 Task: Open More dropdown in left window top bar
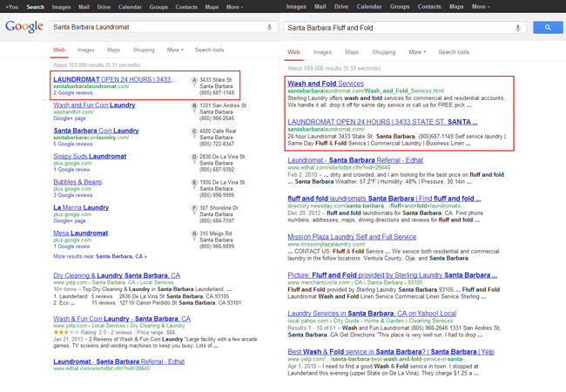point(234,7)
